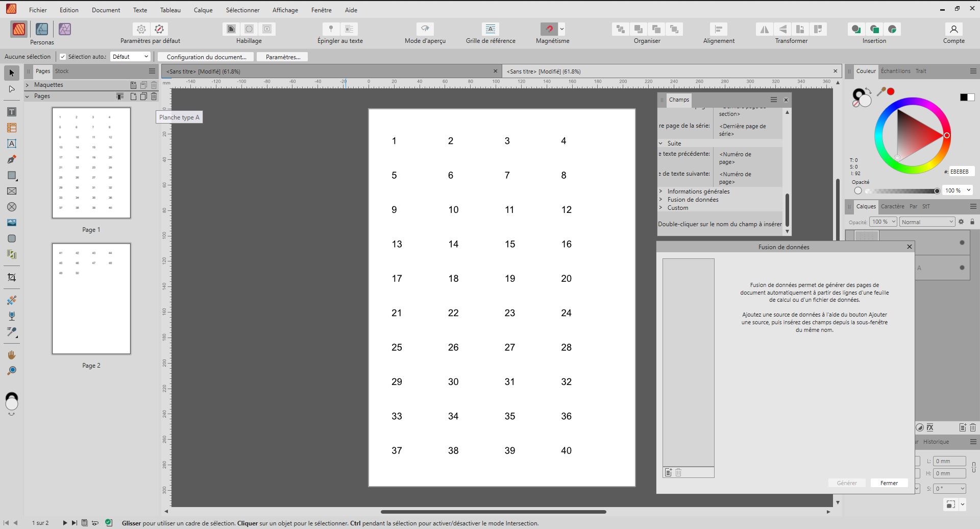Toggle visibility of the layer labelled A
The height and width of the screenshot is (529, 980).
962,268
